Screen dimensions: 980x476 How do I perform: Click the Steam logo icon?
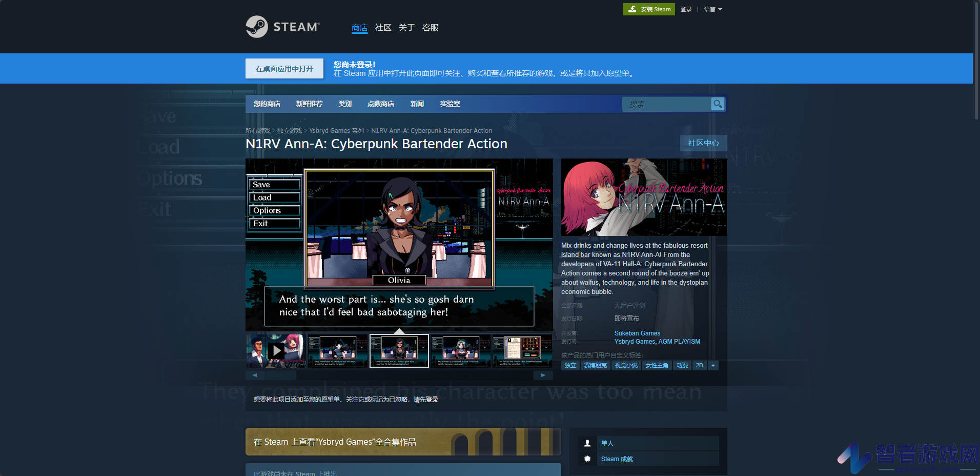coord(257,27)
